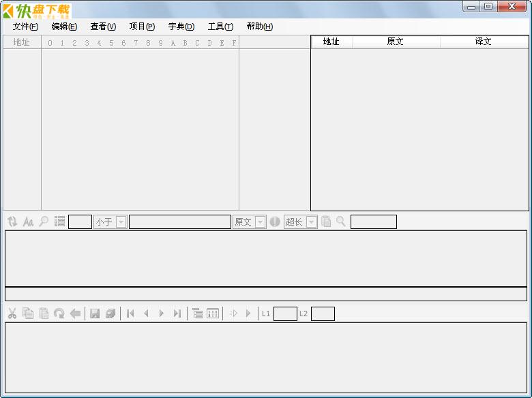Viewport: 532px width, 398px height.
Task: Click the search input field after magnifier
Action: [374, 221]
